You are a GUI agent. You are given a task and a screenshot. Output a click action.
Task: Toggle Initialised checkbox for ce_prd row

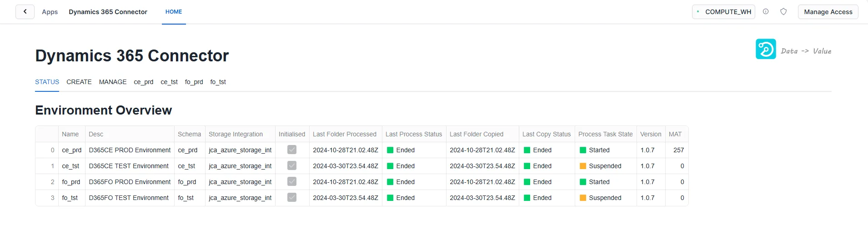(292, 150)
